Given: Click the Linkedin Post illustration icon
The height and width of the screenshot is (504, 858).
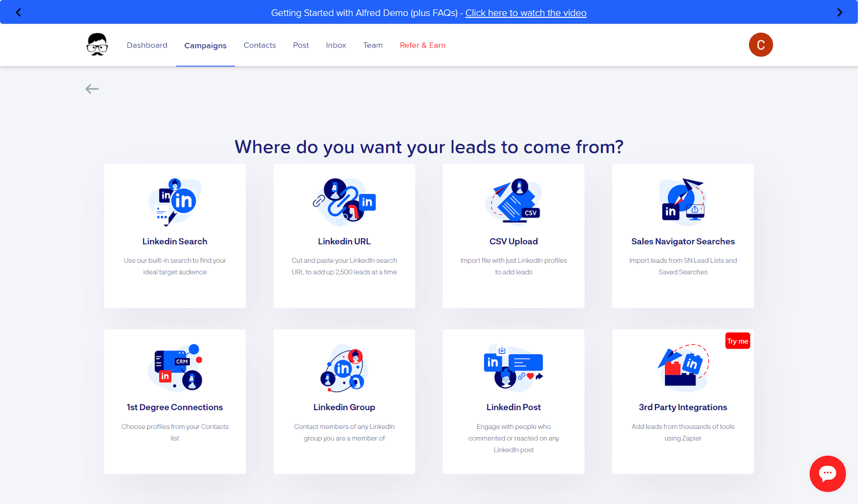Looking at the screenshot, I should pyautogui.click(x=514, y=367).
